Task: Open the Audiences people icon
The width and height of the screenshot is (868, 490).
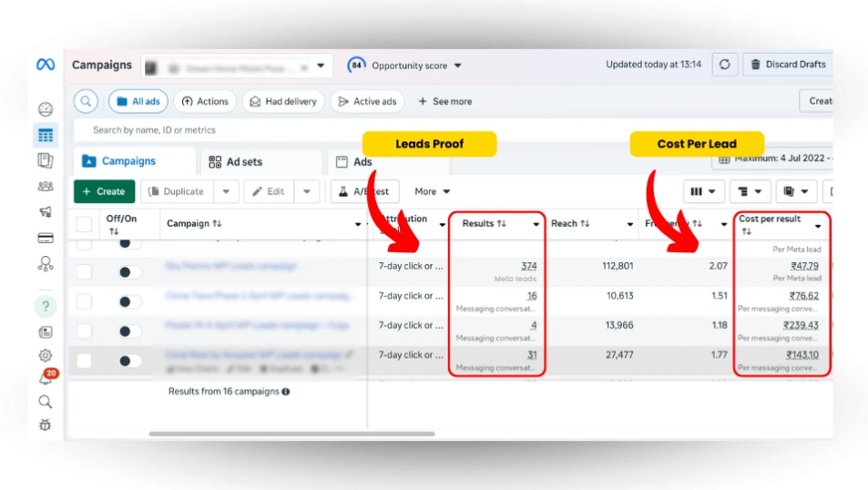Action: (x=46, y=187)
